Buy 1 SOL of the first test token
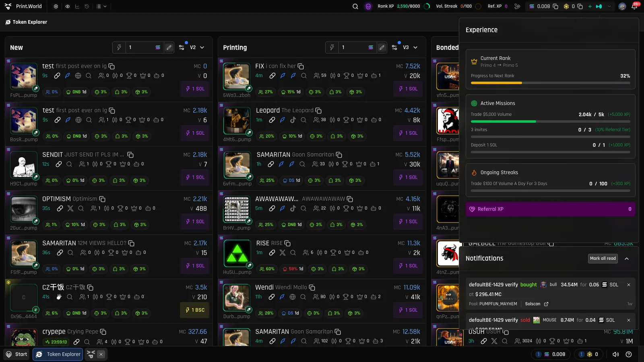 (195, 89)
